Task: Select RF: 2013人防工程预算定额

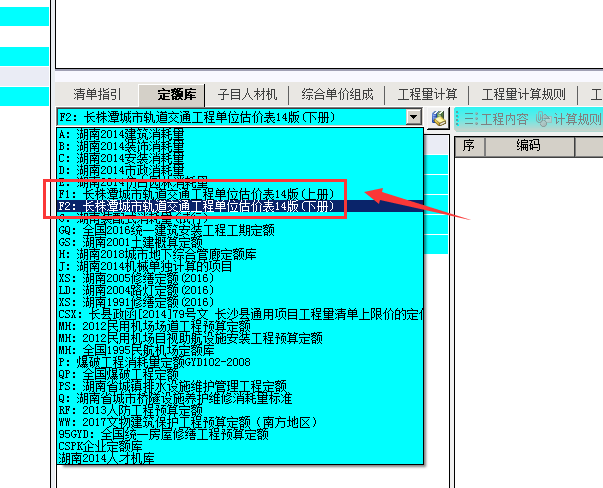Action: coord(240,410)
